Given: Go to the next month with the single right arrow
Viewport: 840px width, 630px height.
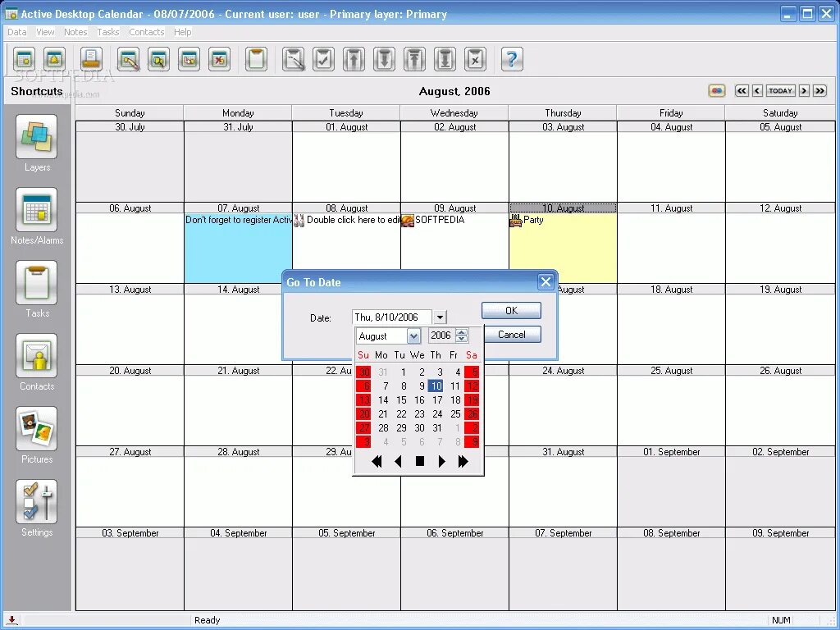Looking at the screenshot, I should click(804, 90).
